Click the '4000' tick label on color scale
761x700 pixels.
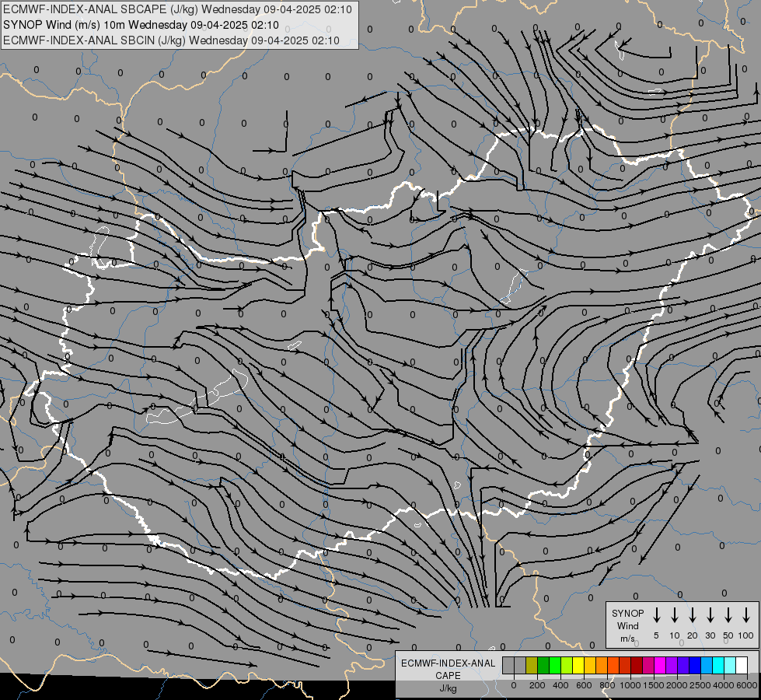pyautogui.click(x=724, y=685)
